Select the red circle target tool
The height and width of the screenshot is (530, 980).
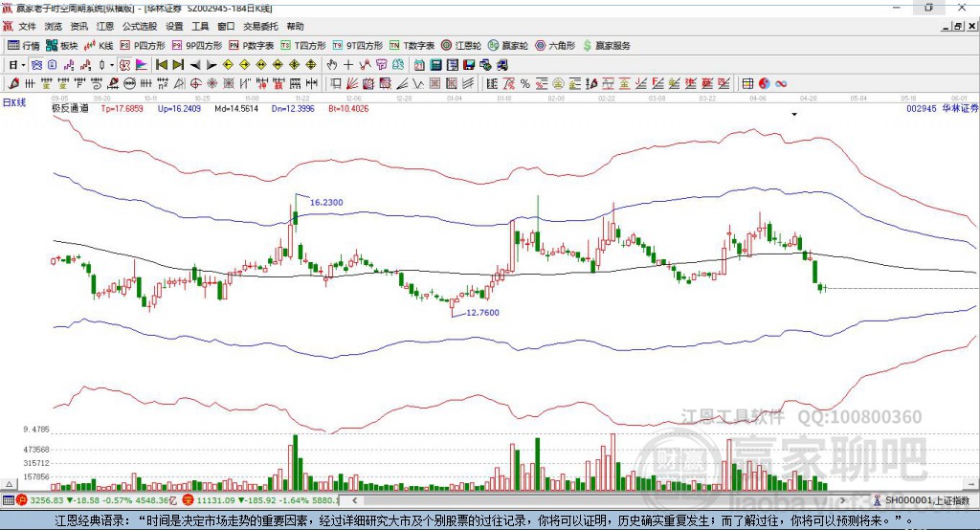coord(195,84)
